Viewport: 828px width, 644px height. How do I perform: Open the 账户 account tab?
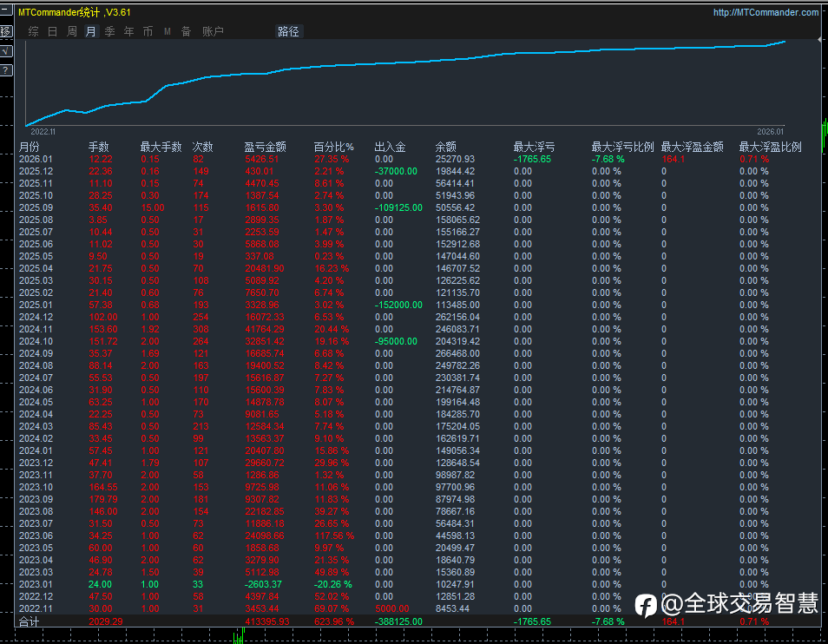click(213, 31)
